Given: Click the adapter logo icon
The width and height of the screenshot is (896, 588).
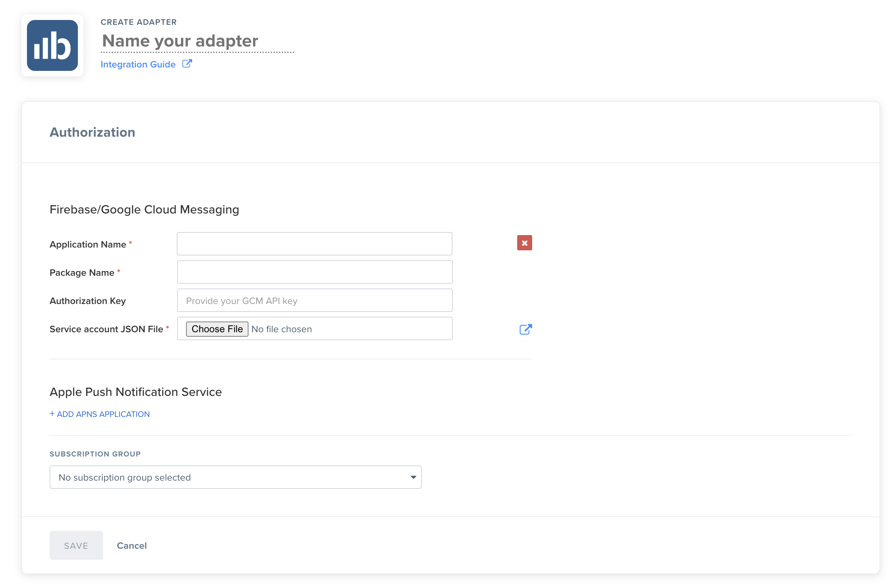Looking at the screenshot, I should 52,45.
